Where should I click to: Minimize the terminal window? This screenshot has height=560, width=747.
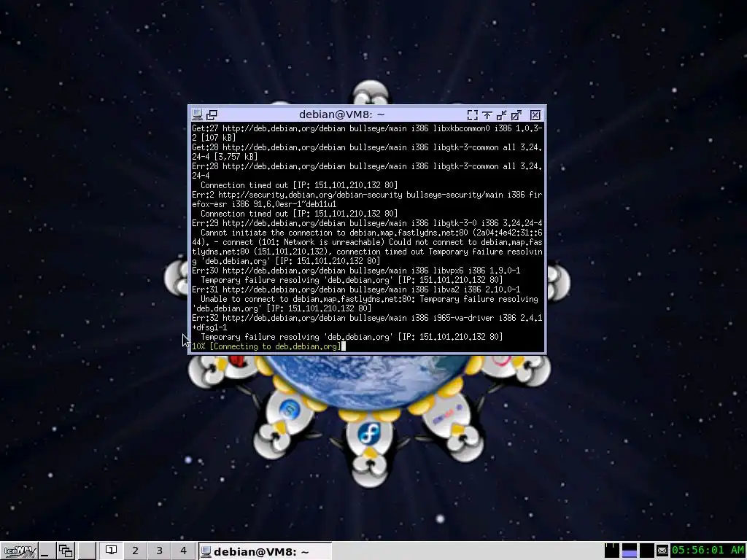(502, 114)
